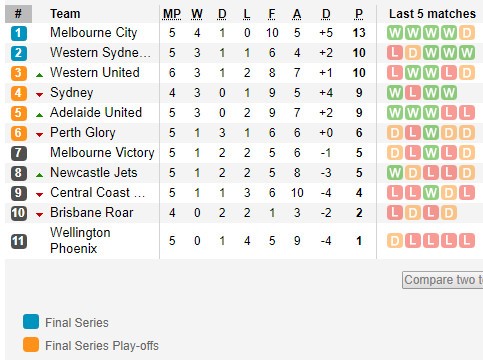Open the Wellington Phoenix team link

80,240
